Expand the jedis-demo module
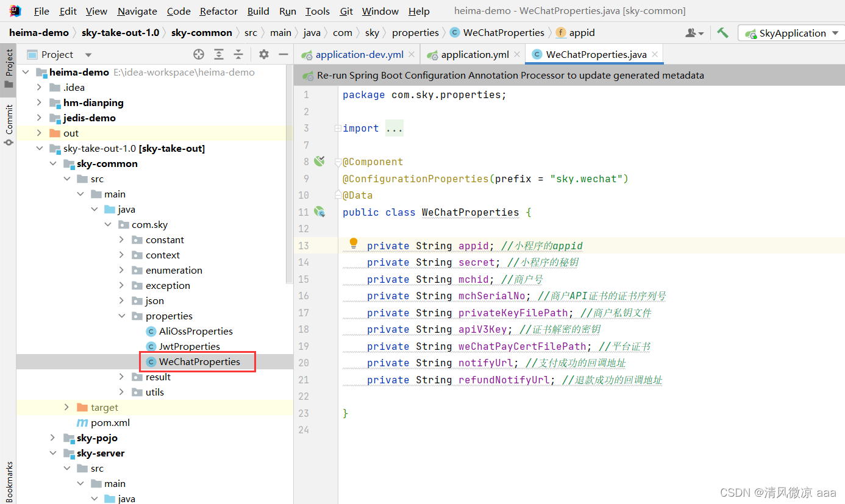845x504 pixels. coord(39,118)
